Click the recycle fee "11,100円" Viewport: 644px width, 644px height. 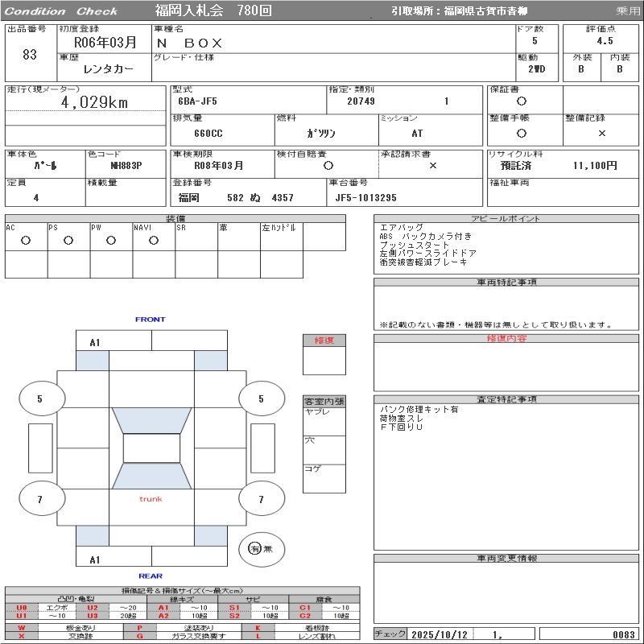pos(595,166)
